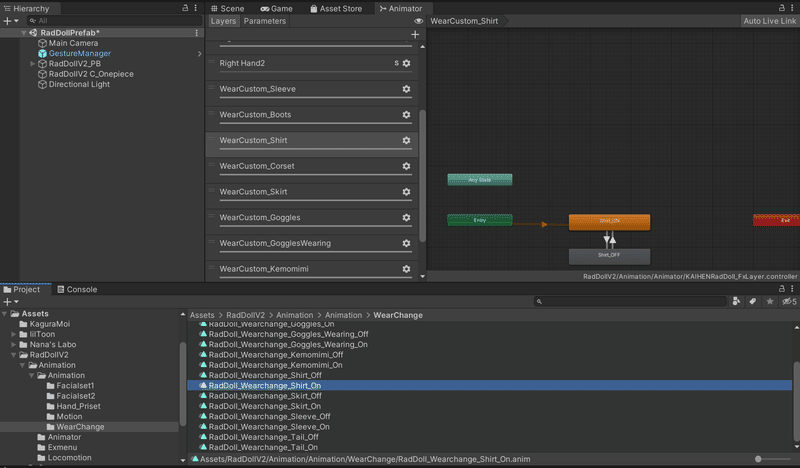Screen dimensions: 800x468
Task: Toggle hidden packages visibility count
Action: pyautogui.click(x=789, y=302)
